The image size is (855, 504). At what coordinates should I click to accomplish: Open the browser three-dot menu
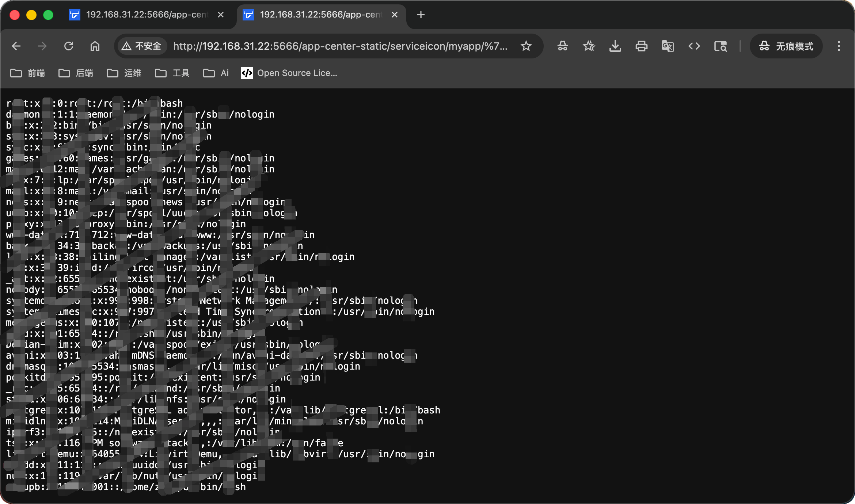(839, 46)
